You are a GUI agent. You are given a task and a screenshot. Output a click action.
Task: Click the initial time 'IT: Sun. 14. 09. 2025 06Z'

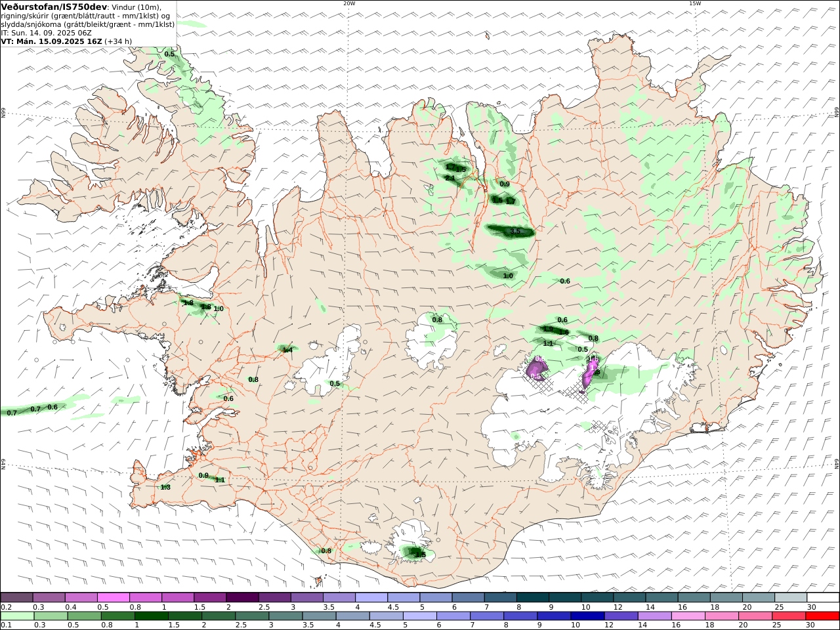coord(46,33)
